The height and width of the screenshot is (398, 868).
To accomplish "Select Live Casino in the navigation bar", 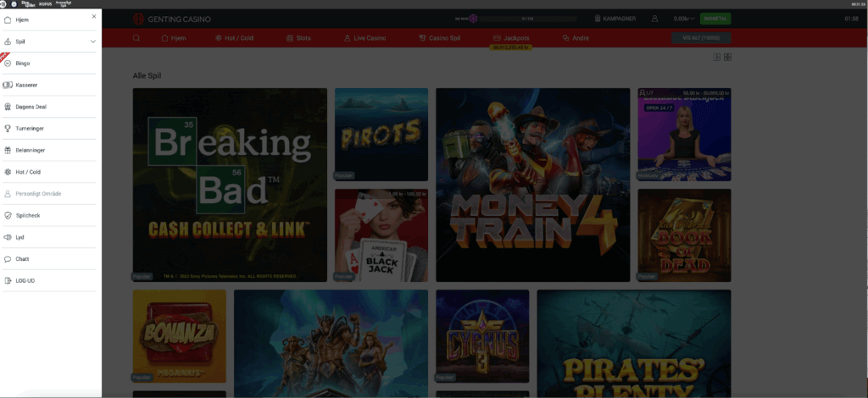I will pyautogui.click(x=364, y=38).
